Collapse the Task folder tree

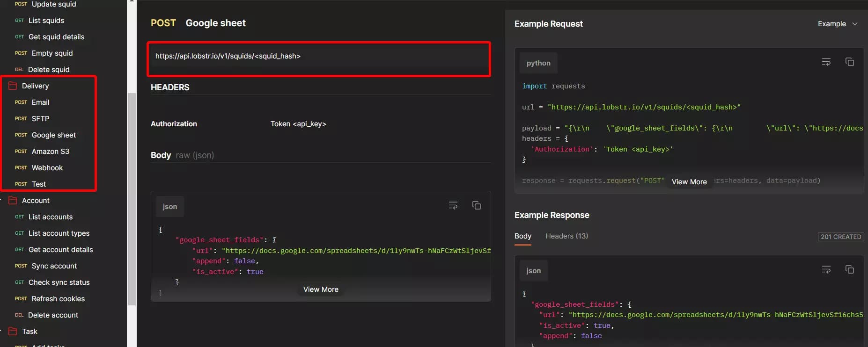pyautogui.click(x=1, y=331)
